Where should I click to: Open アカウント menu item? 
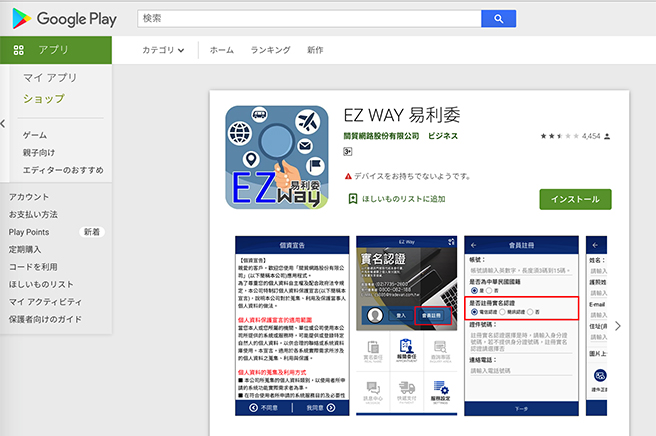(29, 197)
